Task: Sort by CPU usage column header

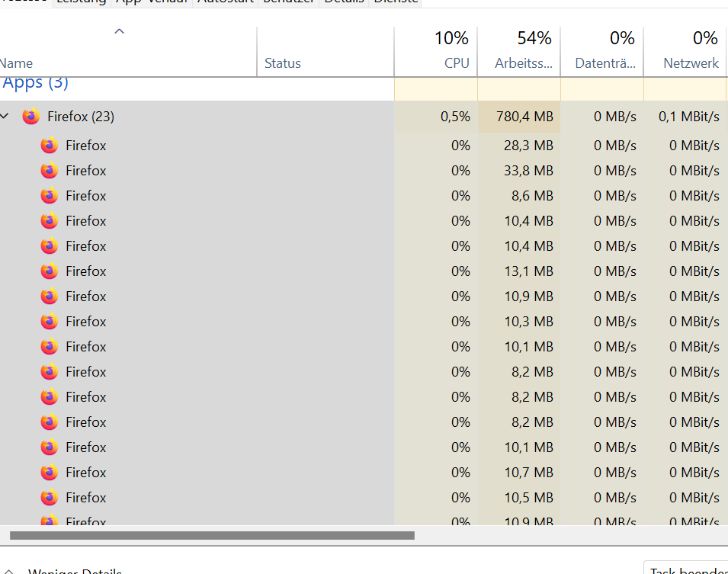Action: pyautogui.click(x=436, y=51)
